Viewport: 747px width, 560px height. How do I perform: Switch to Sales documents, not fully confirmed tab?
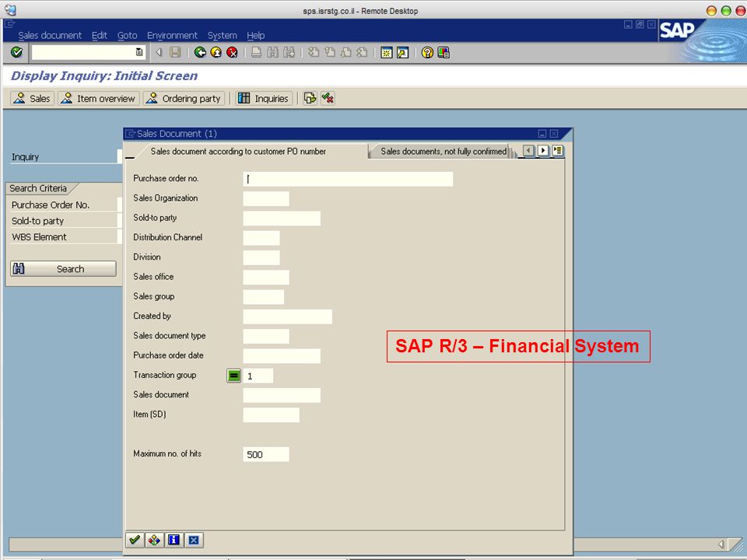click(443, 152)
